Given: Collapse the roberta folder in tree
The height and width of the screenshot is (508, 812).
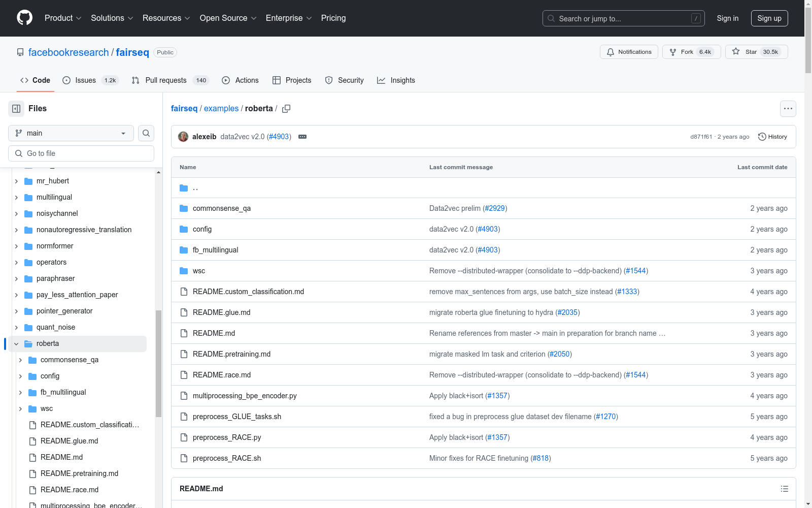Looking at the screenshot, I should click(16, 344).
